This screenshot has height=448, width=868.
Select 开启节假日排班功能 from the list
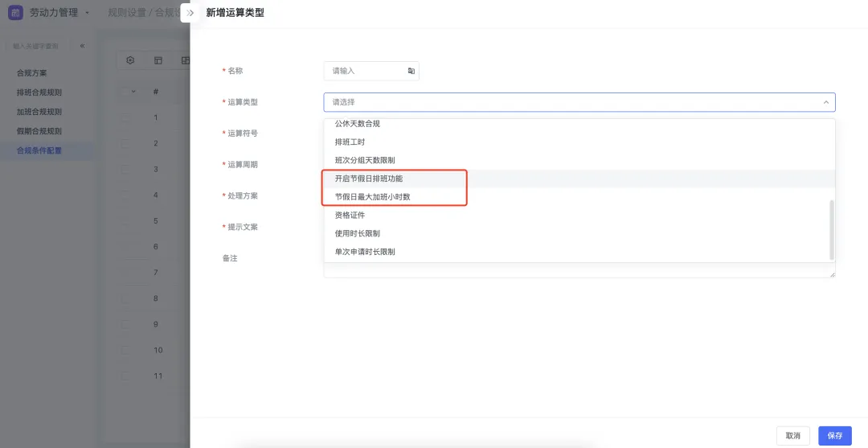[368, 179]
